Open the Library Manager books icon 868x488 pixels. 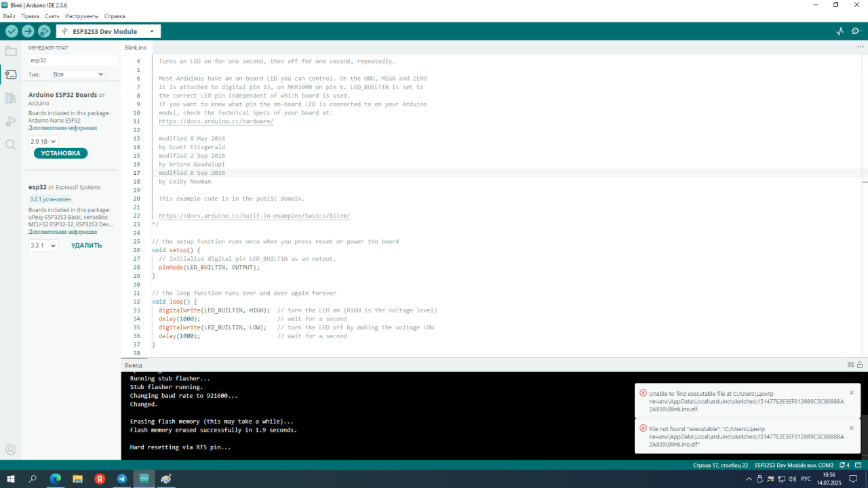coord(11,98)
